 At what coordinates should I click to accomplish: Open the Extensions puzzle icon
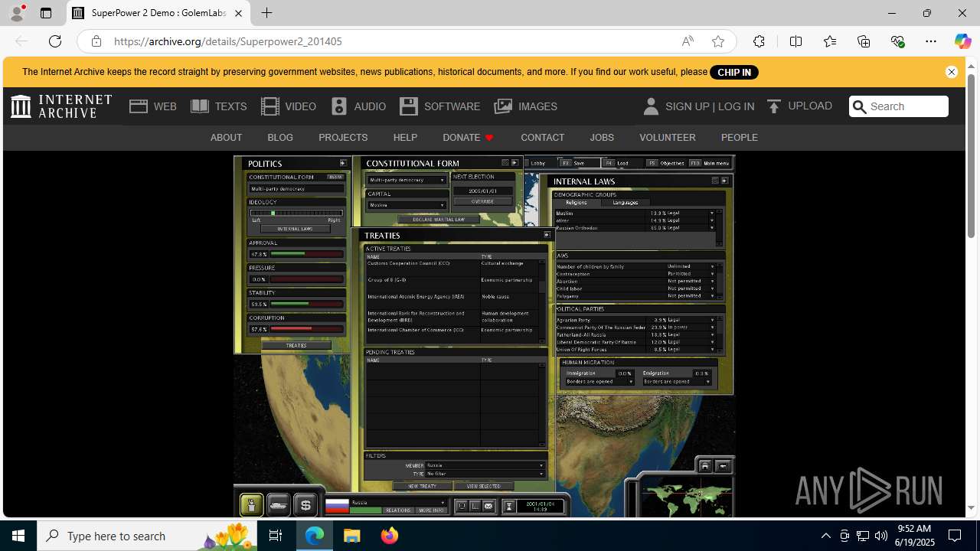pos(759,41)
